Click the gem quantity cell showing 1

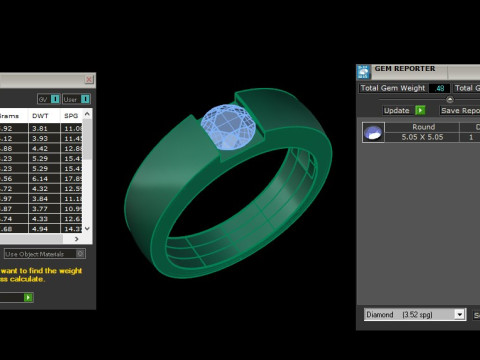pos(471,137)
